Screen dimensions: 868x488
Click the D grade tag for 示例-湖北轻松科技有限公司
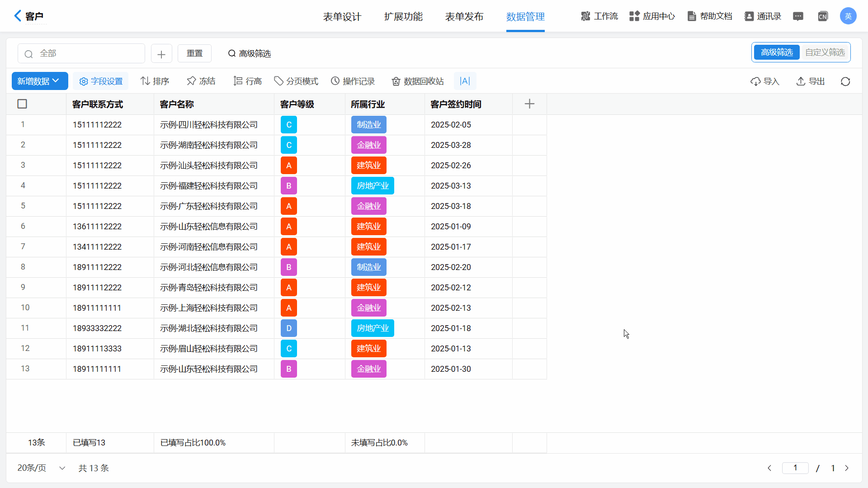(x=289, y=328)
